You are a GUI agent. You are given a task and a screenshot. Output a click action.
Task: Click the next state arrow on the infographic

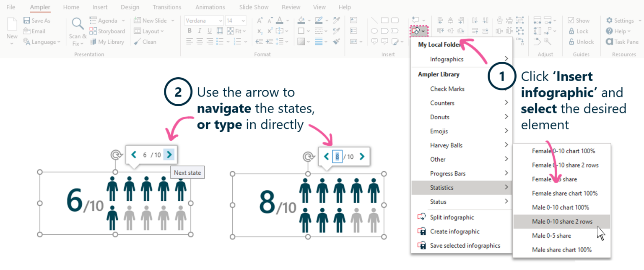169,155
